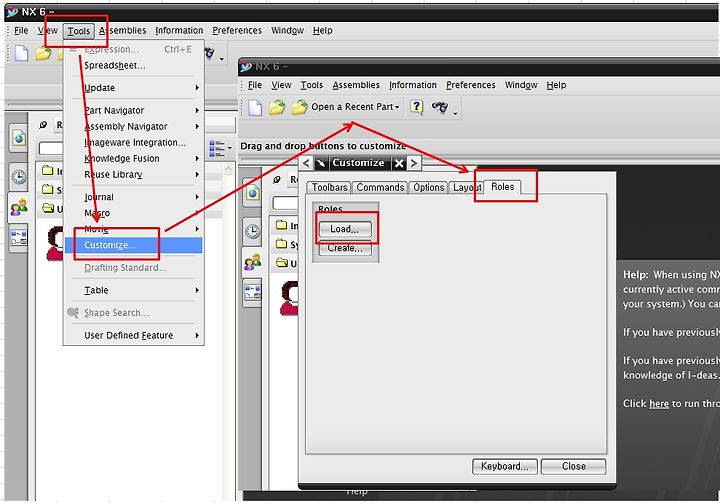The height and width of the screenshot is (503, 720).
Task: Click the New file icon in right NX window toolbar
Action: pyautogui.click(x=255, y=107)
